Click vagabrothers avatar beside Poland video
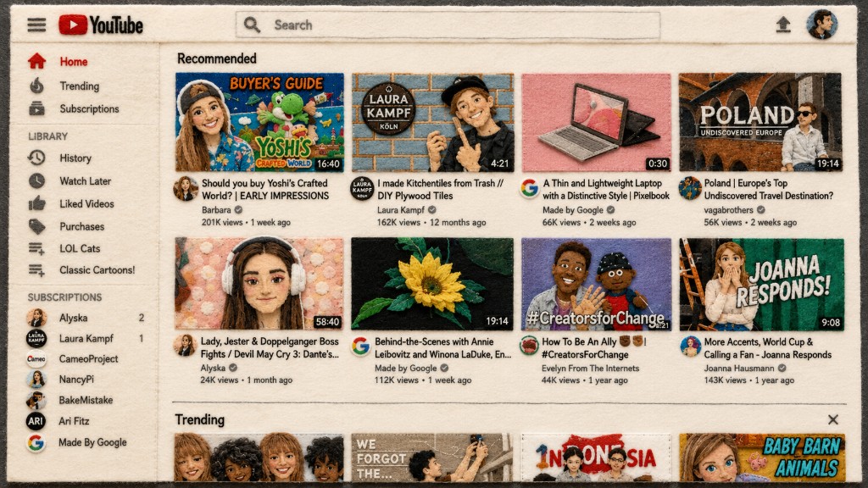 click(690, 188)
